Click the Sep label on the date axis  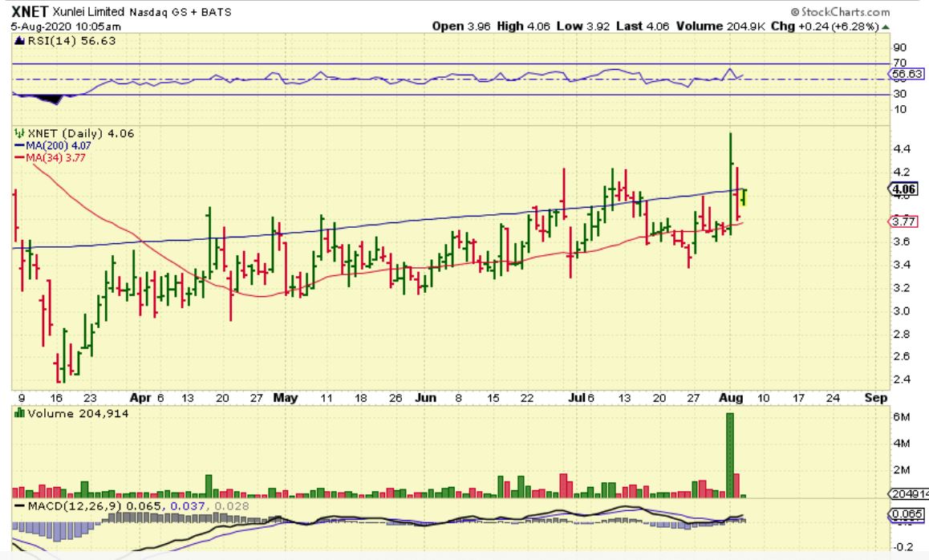(876, 397)
